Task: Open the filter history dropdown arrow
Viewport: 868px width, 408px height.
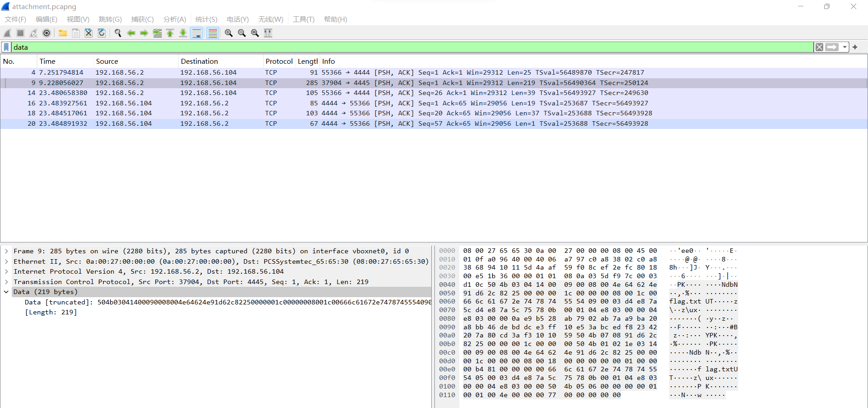Action: coord(844,47)
